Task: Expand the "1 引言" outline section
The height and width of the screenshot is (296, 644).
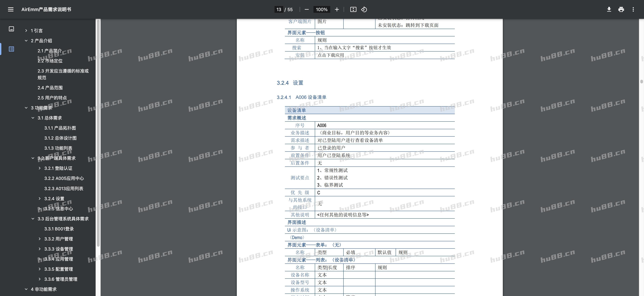Action: (26, 30)
